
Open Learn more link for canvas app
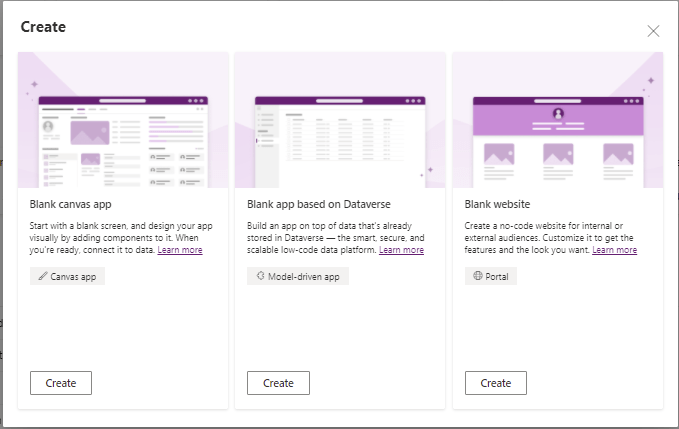tap(180, 250)
